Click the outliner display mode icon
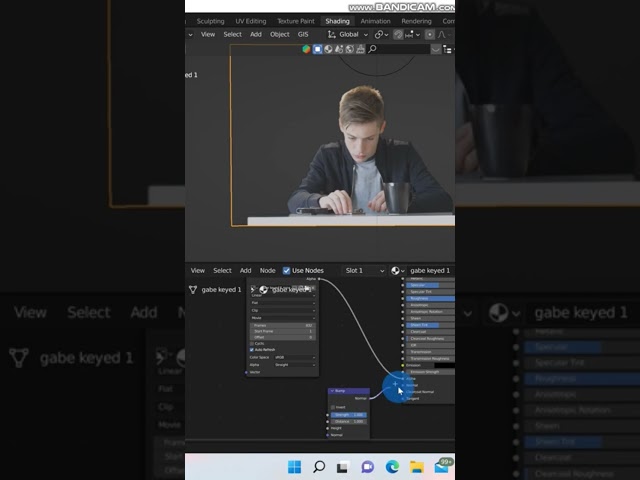 448,50
